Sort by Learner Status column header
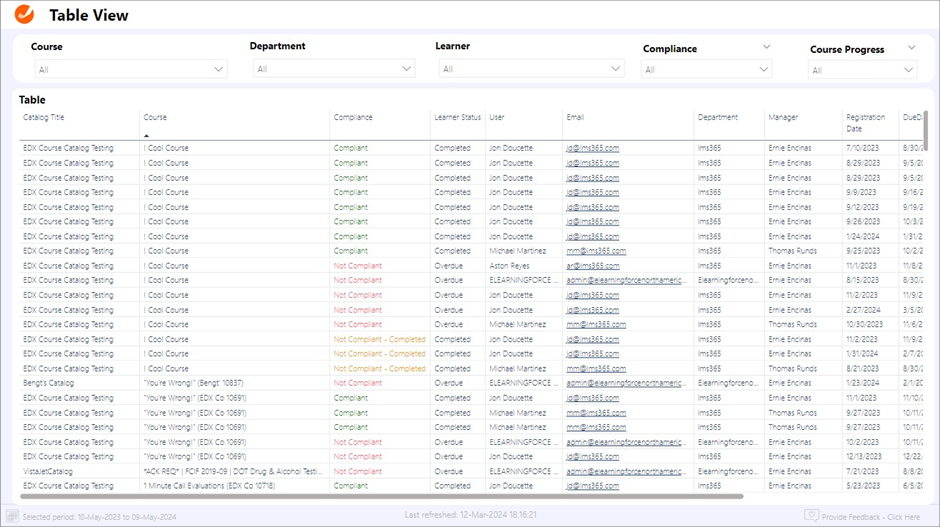 click(457, 118)
